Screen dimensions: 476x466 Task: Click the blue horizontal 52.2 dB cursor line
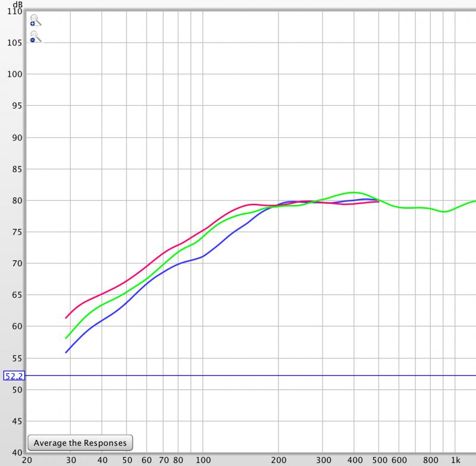tap(250, 376)
